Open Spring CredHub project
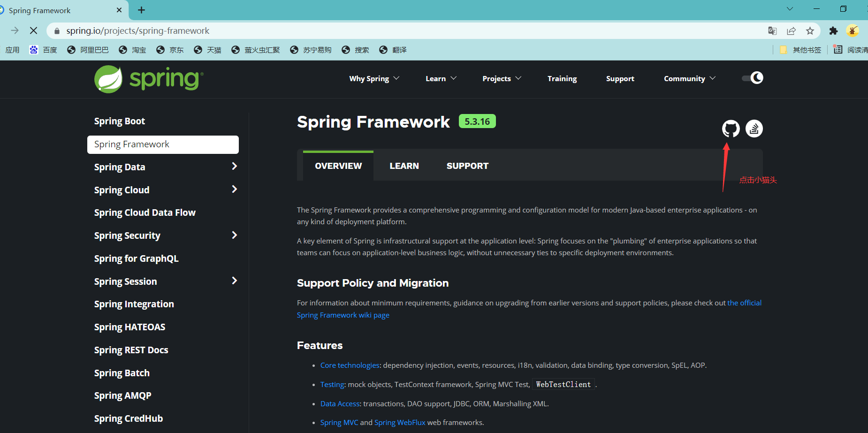 point(128,418)
